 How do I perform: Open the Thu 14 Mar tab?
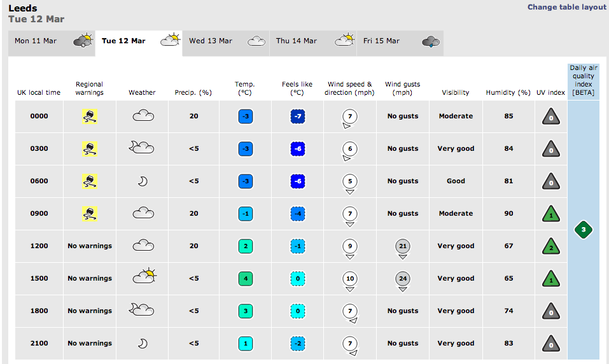(312, 43)
